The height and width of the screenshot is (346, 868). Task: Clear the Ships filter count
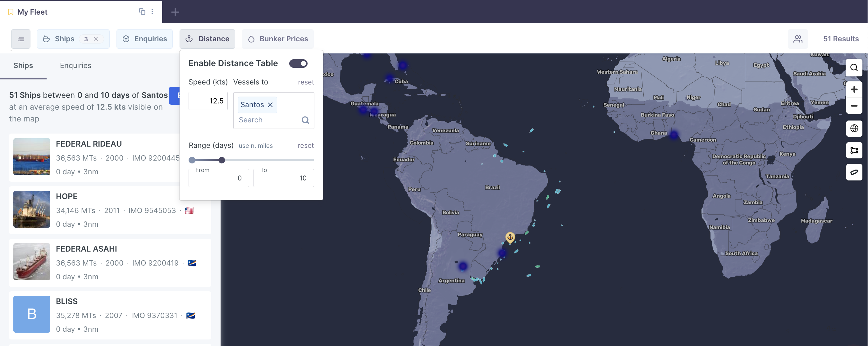pos(96,39)
